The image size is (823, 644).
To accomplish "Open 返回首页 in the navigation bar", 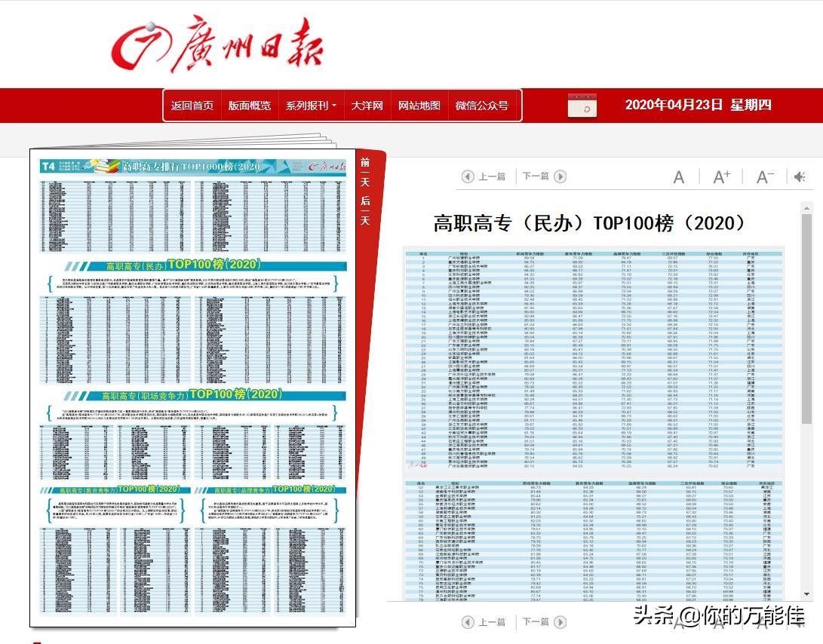I will pyautogui.click(x=192, y=106).
